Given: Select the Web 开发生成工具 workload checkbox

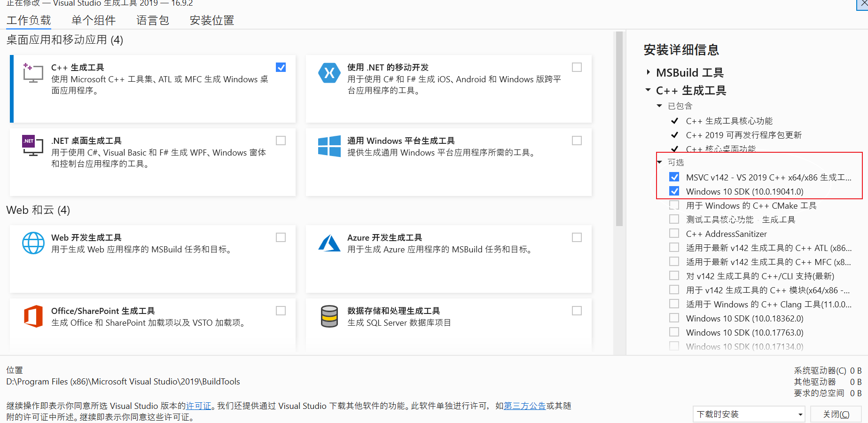Looking at the screenshot, I should click(281, 237).
